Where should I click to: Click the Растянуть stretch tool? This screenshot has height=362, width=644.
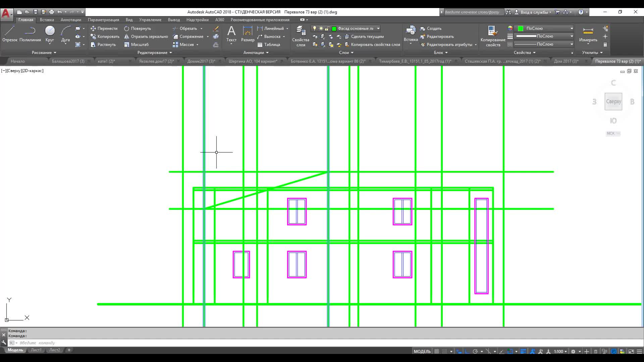103,45
